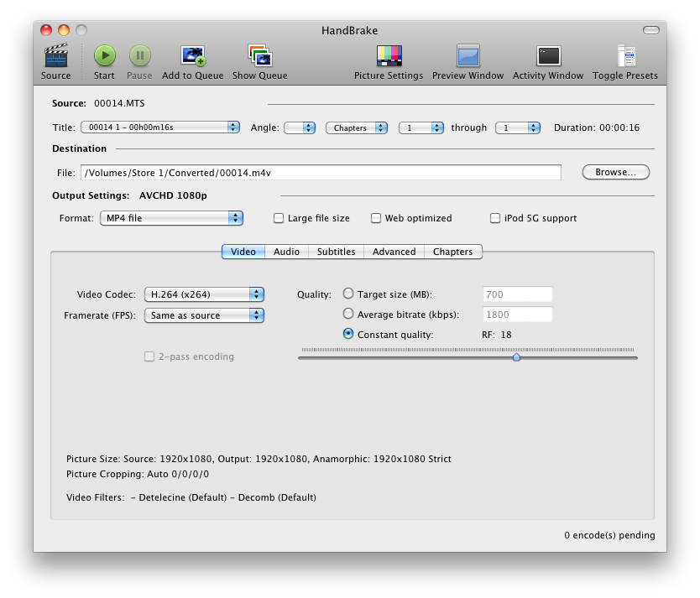Click the Toggle Presets icon

tap(625, 57)
